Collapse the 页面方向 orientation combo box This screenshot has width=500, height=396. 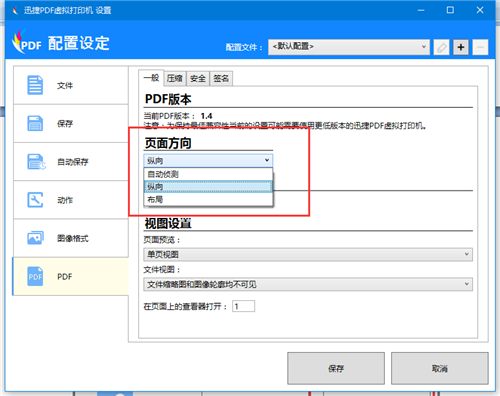pos(208,161)
